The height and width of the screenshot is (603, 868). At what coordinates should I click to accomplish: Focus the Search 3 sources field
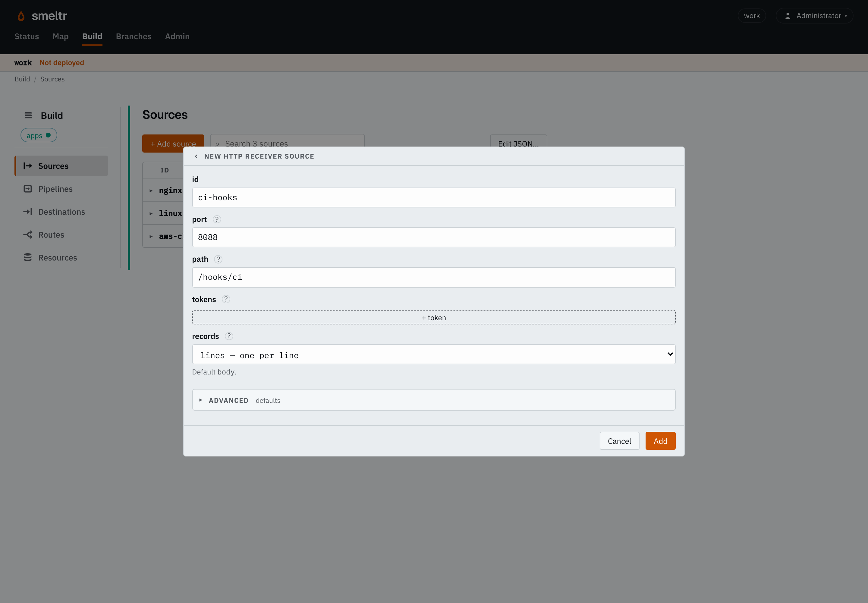pos(287,140)
